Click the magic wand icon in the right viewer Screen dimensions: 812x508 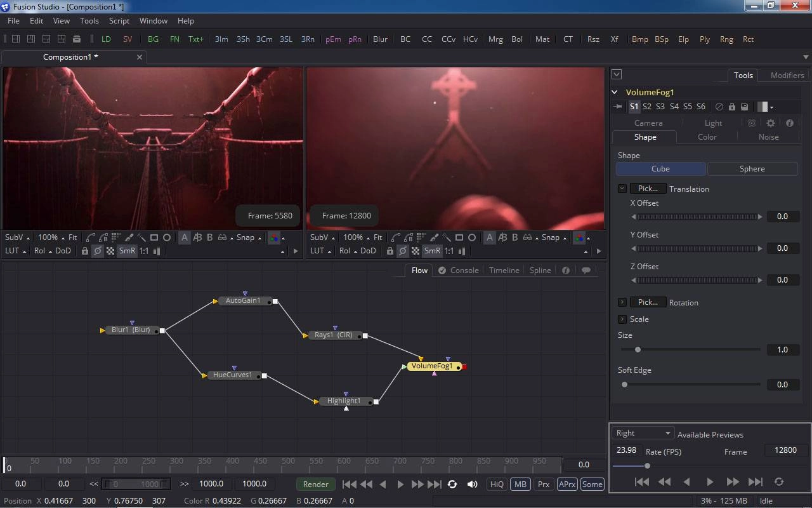tap(447, 237)
